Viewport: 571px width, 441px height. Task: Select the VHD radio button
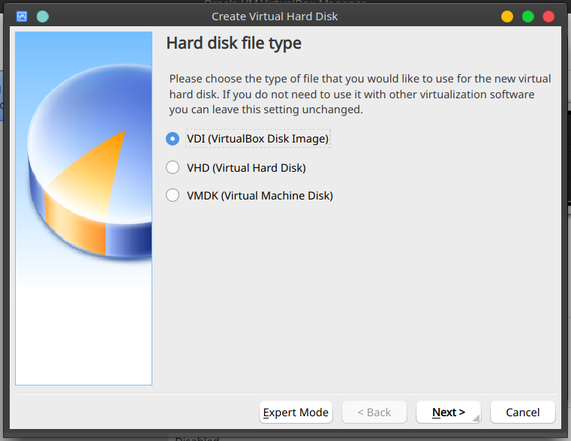point(173,168)
